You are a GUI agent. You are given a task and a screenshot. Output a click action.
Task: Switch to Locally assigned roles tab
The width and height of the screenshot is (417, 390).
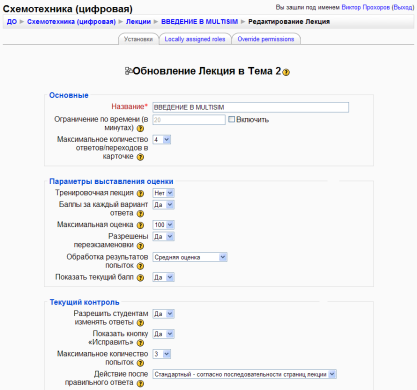tap(195, 39)
